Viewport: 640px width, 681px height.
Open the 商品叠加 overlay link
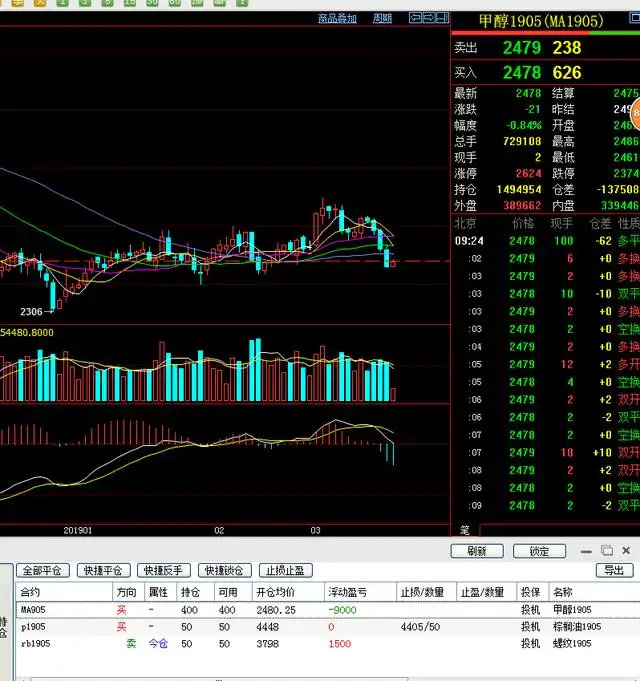click(x=337, y=19)
